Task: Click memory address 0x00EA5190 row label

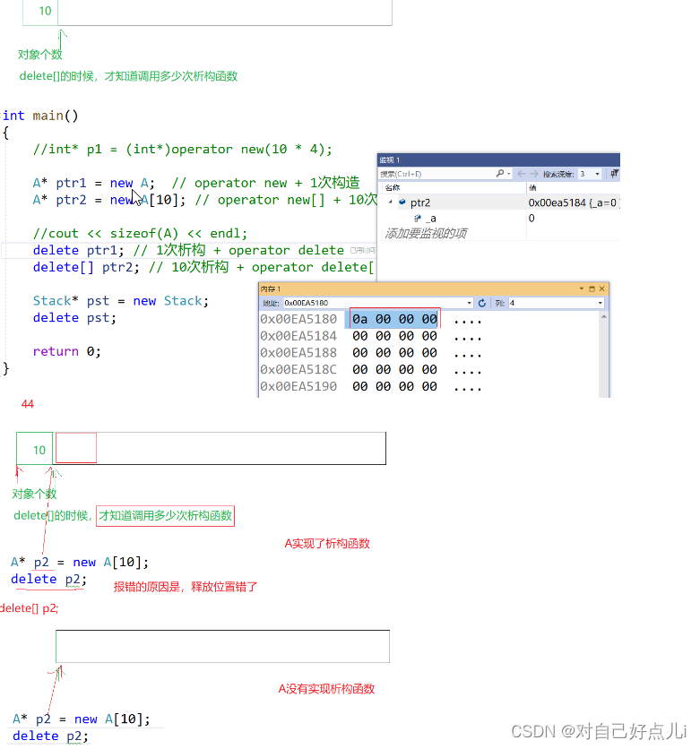Action: point(298,386)
